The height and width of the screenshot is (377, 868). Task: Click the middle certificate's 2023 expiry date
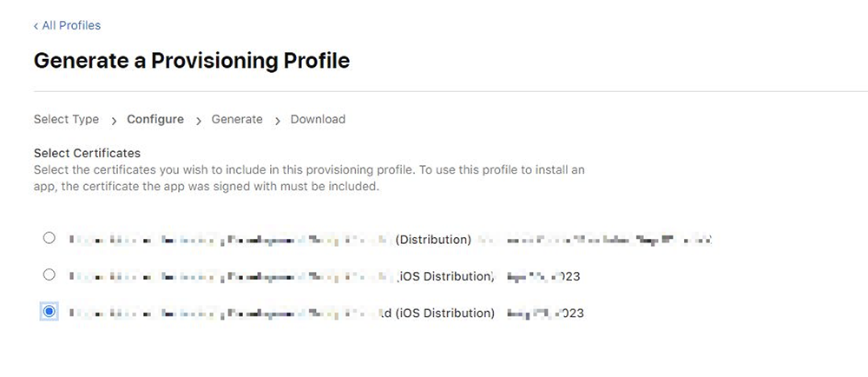[544, 276]
